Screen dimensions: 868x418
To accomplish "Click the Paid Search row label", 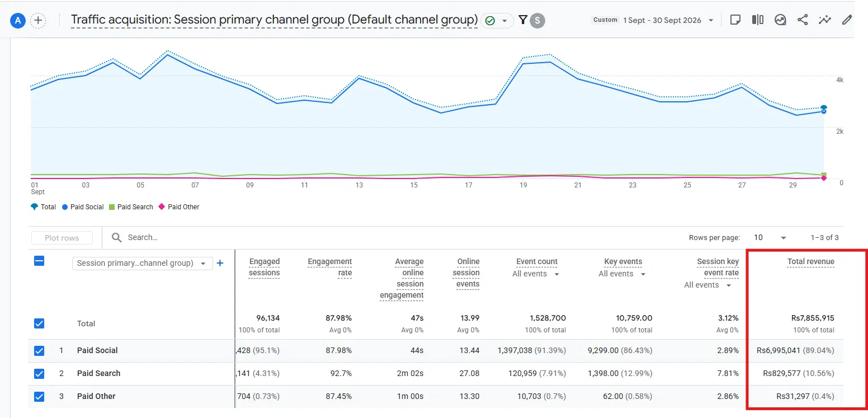I will pos(98,374).
